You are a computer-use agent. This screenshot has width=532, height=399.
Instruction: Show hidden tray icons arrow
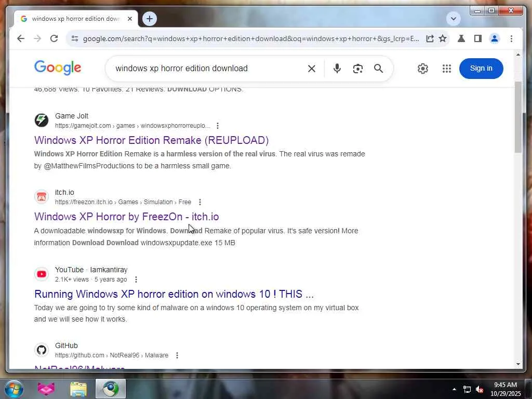[454, 389]
